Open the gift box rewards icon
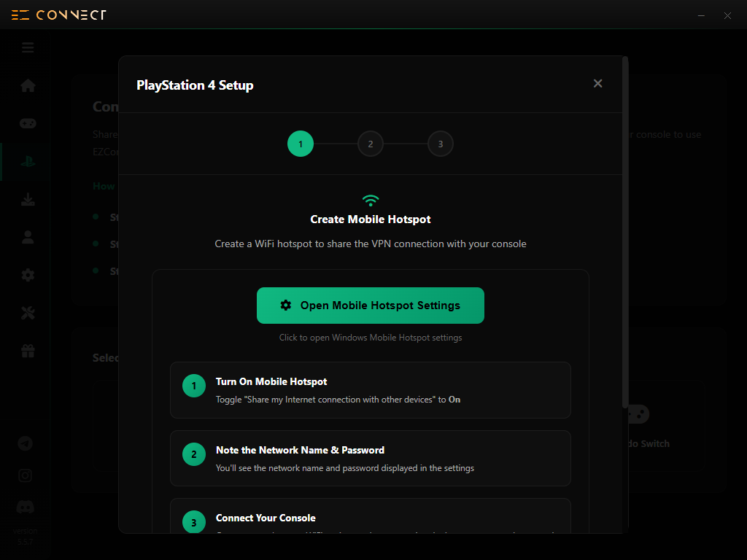 28,351
